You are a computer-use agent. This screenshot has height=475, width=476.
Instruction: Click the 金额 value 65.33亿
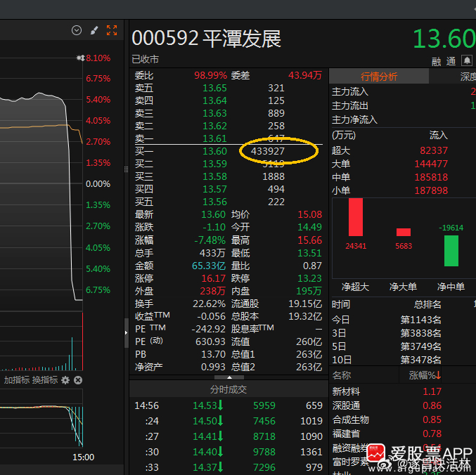click(x=209, y=266)
